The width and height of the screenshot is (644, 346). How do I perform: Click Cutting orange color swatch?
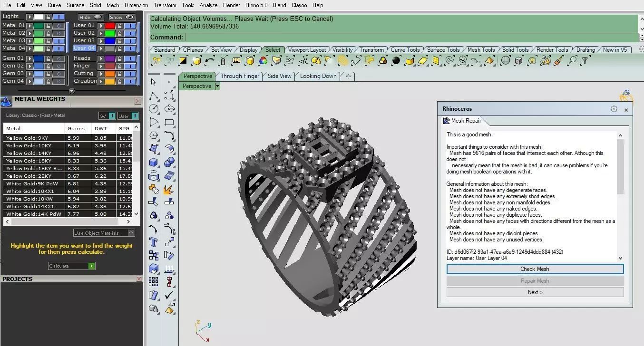click(x=110, y=74)
